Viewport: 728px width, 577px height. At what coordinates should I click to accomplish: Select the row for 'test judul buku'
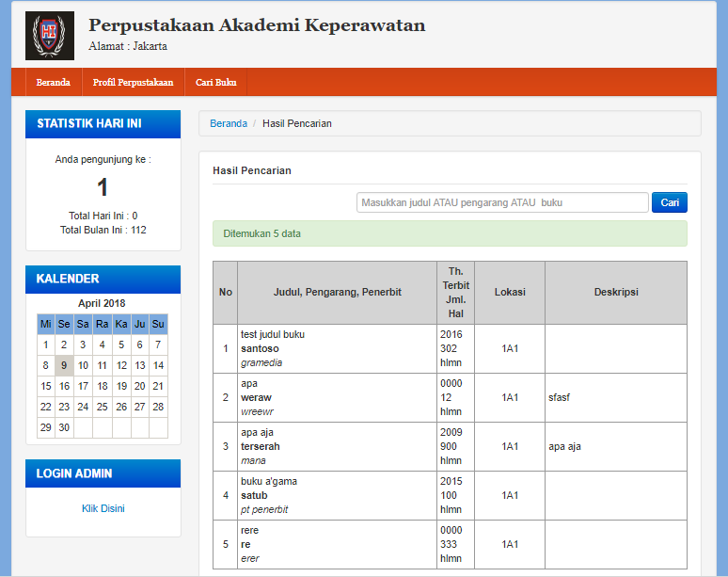(337, 348)
